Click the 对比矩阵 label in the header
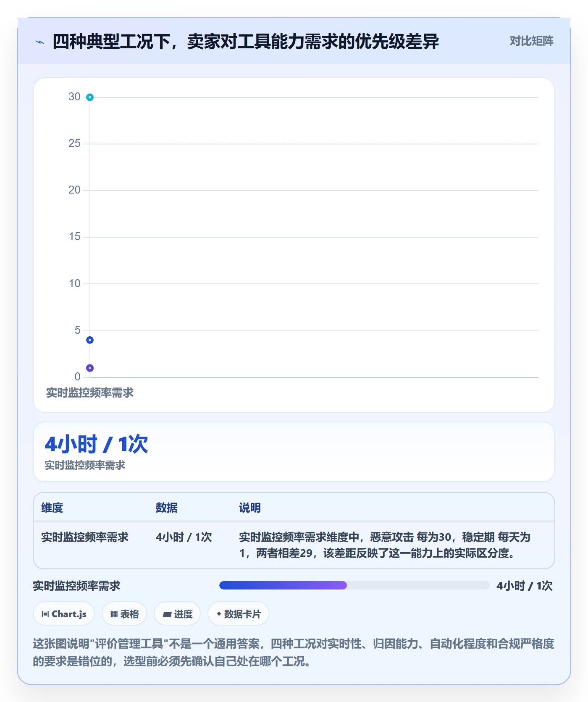The width and height of the screenshot is (588, 702). (x=531, y=41)
